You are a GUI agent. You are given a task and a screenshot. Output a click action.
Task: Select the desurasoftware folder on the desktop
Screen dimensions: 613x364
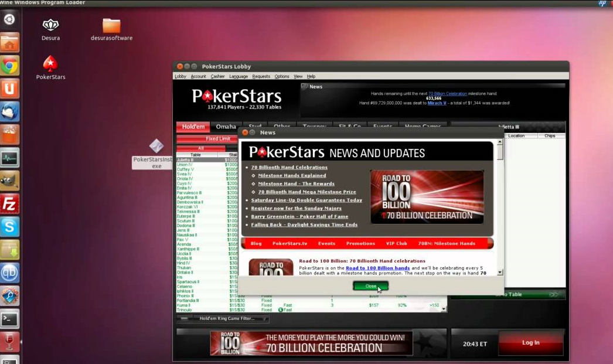pos(111,30)
